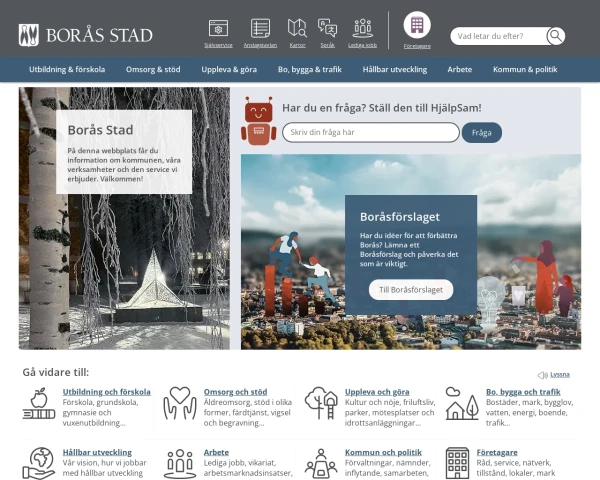The image size is (600, 480).
Task: Open the Arbete link in list
Action: tap(216, 452)
